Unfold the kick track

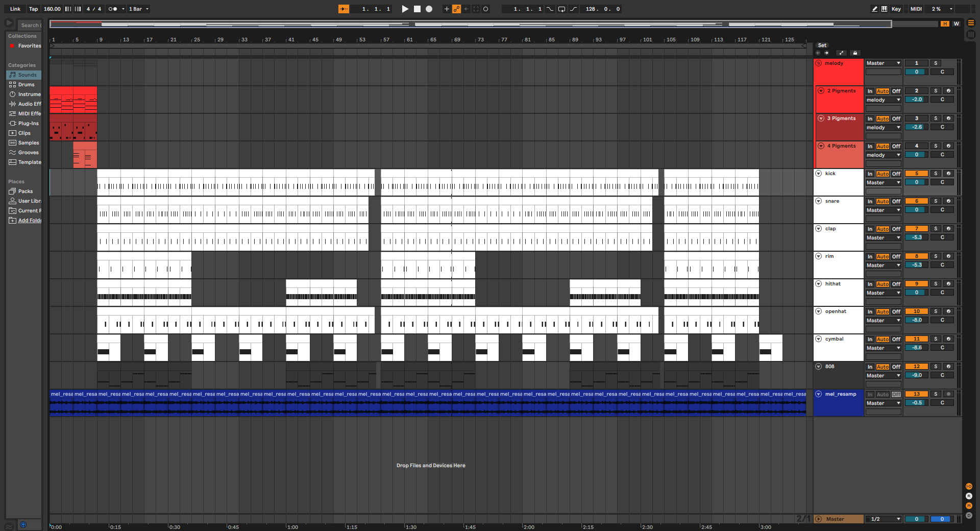[819, 174]
